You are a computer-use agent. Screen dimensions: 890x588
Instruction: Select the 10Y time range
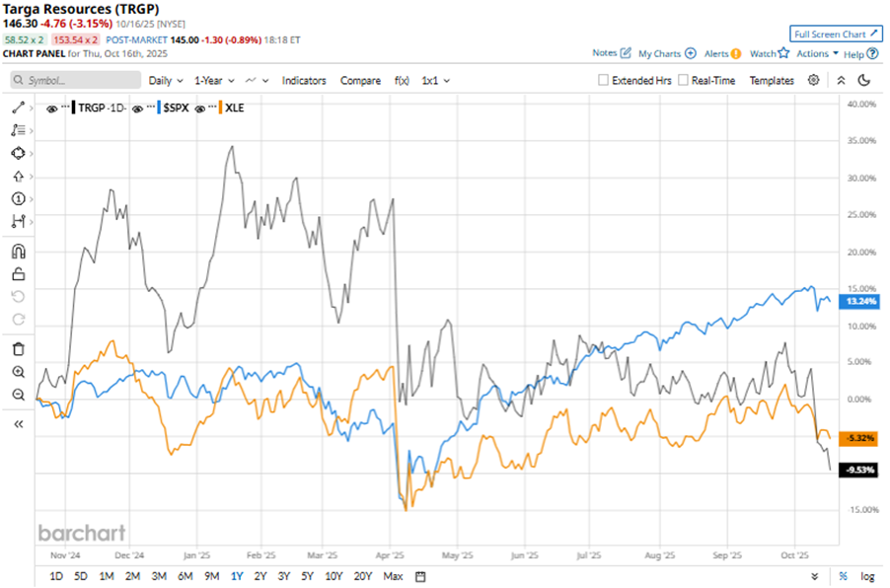334,576
